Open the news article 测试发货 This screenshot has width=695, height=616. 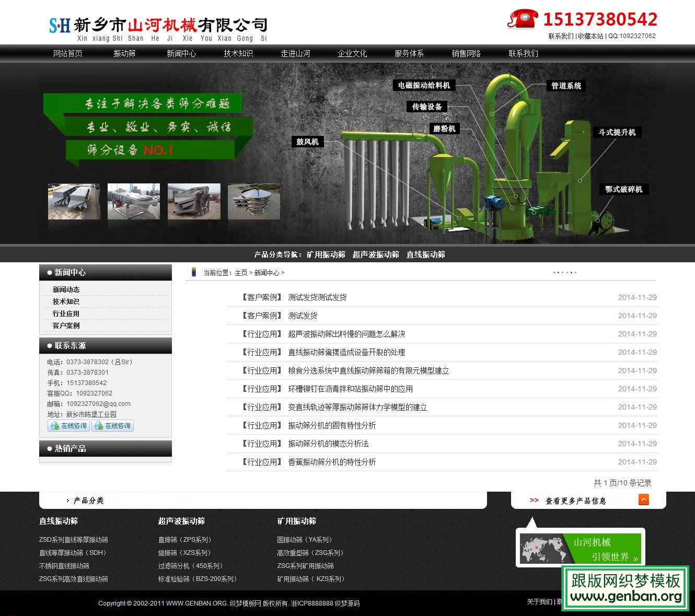click(x=302, y=316)
